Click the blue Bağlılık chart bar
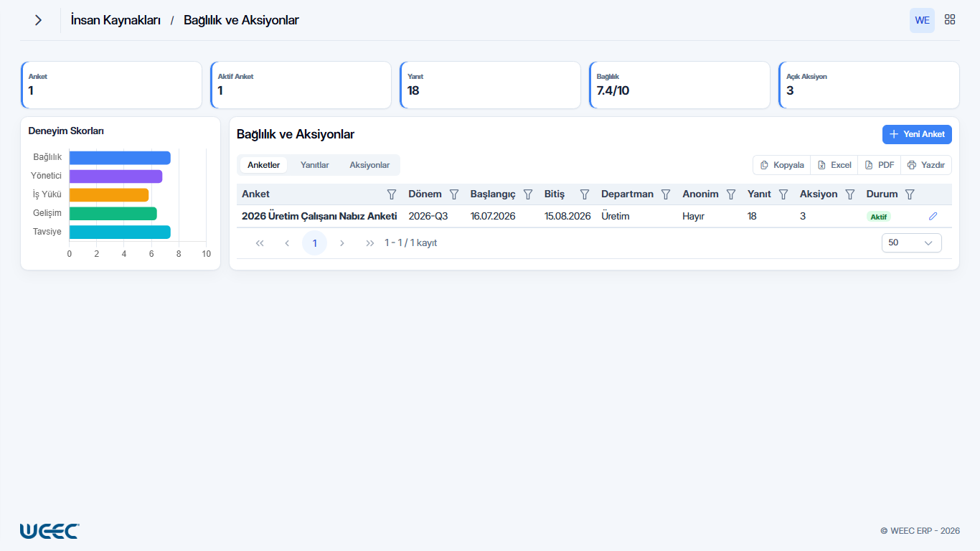The width and height of the screenshot is (980, 551). pyautogui.click(x=120, y=158)
